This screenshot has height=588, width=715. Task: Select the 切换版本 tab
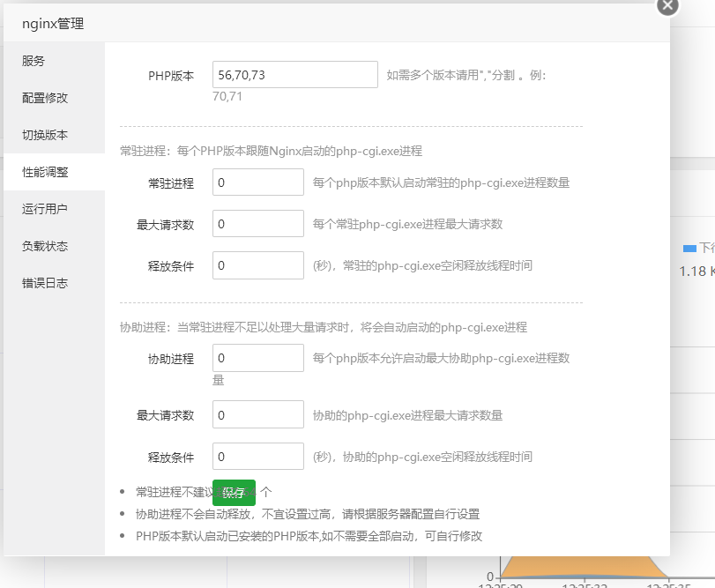point(55,135)
